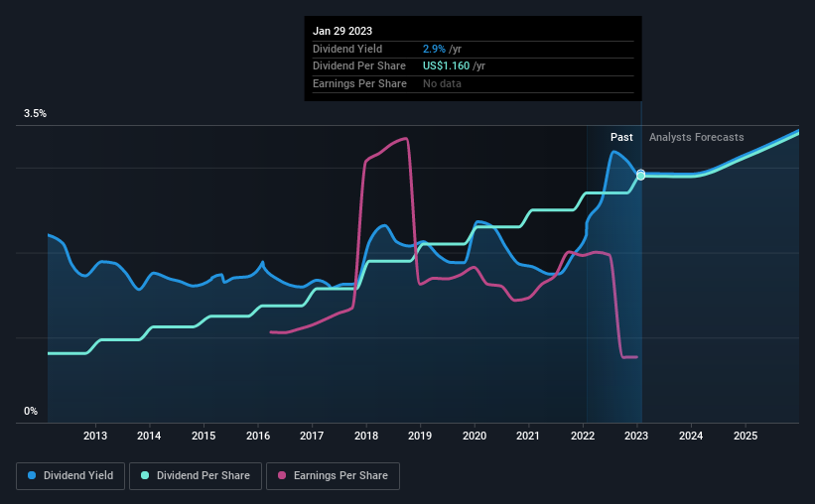Click the 2017 x-axis label
The height and width of the screenshot is (504, 815).
(312, 436)
